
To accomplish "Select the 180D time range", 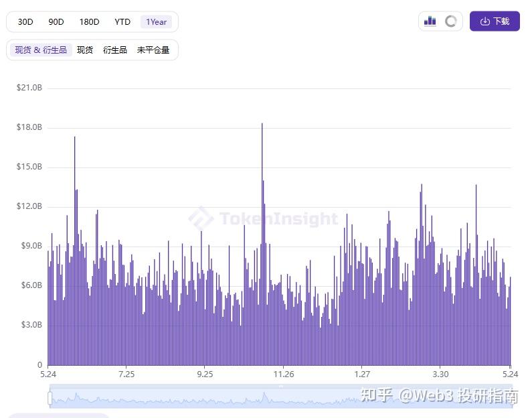I will [89, 21].
